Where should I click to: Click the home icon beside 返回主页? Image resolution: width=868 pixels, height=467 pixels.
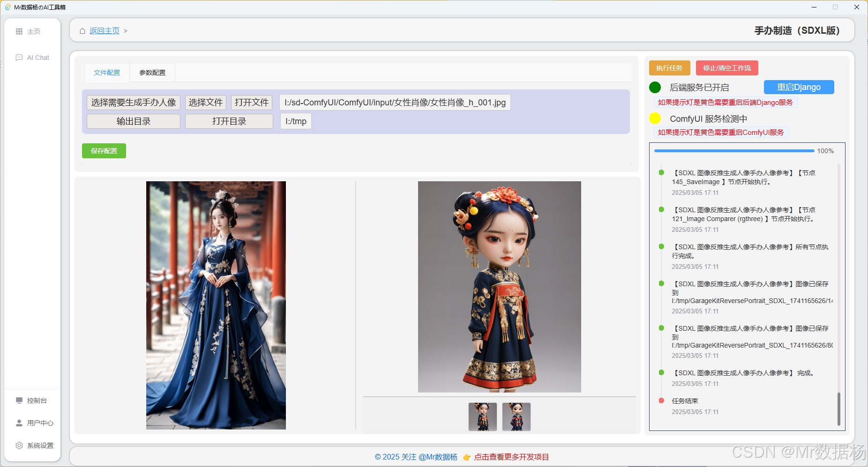pyautogui.click(x=82, y=31)
